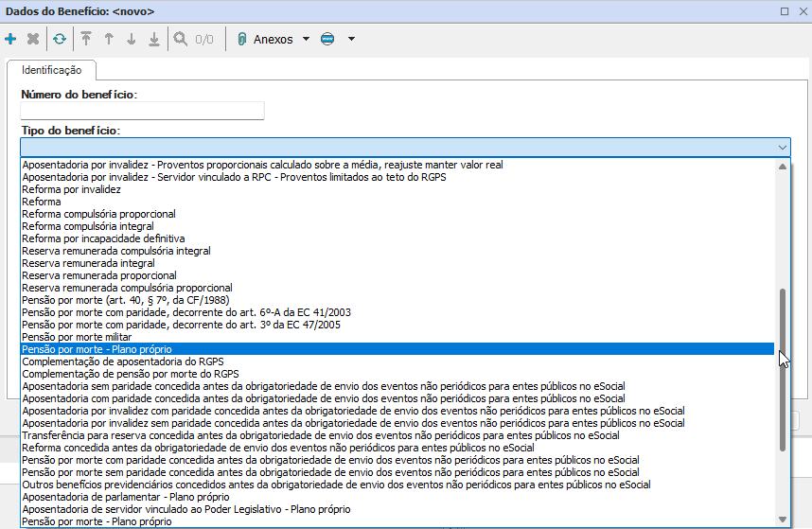Select 'Aposentadoria de servidor vinculado ao Poder Legislativo'
The image size is (812, 529).
397,509
